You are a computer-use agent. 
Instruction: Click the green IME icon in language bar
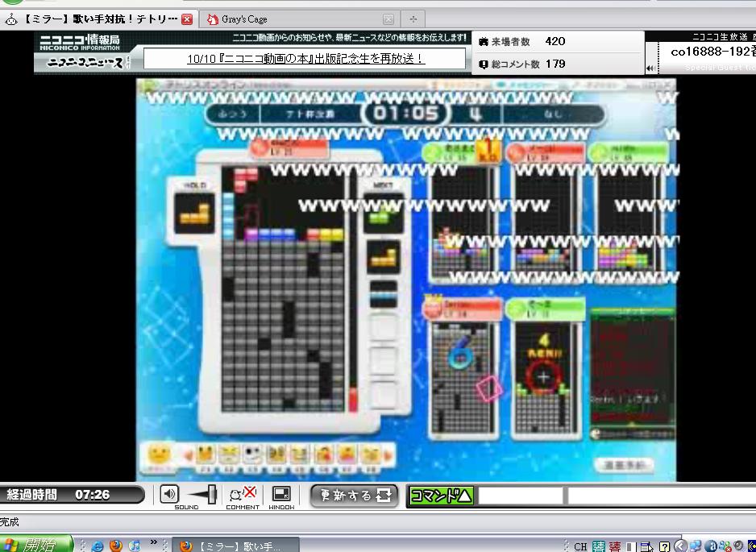click(x=598, y=546)
